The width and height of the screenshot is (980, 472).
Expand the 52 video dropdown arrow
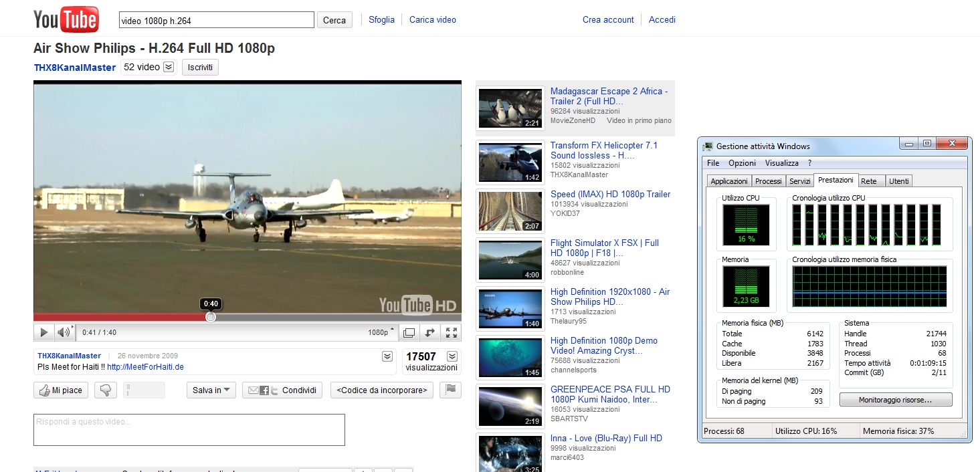(169, 67)
